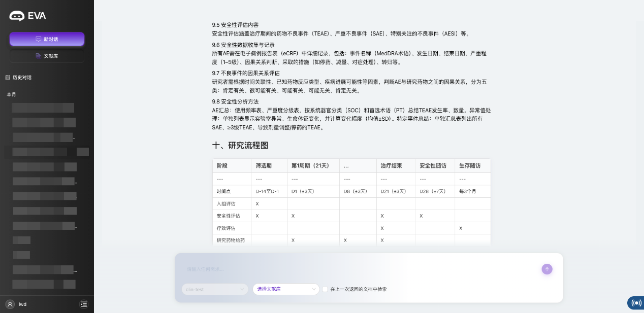This screenshot has height=313, width=644.
Task: Start a new chat with 新对话 button
Action: click(47, 39)
